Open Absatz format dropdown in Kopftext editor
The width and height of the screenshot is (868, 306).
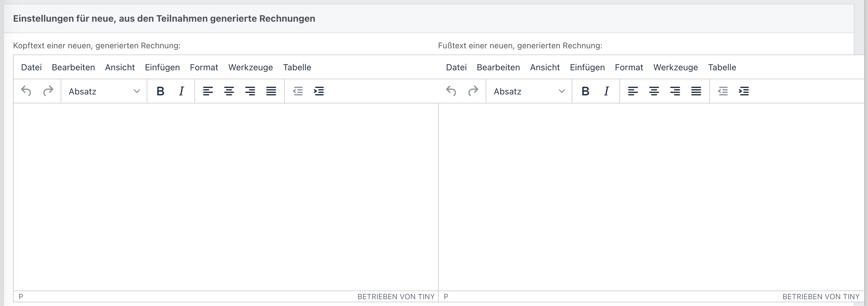(104, 91)
